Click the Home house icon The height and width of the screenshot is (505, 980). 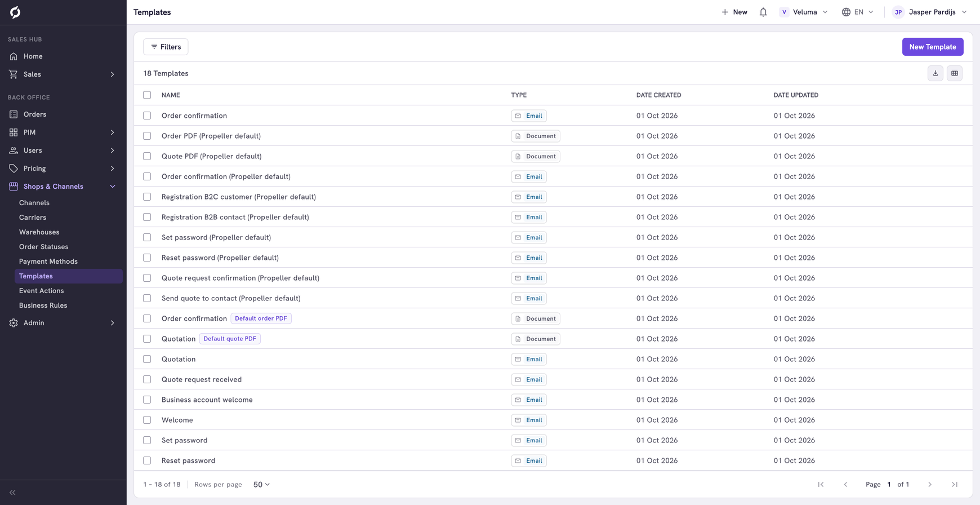click(14, 56)
